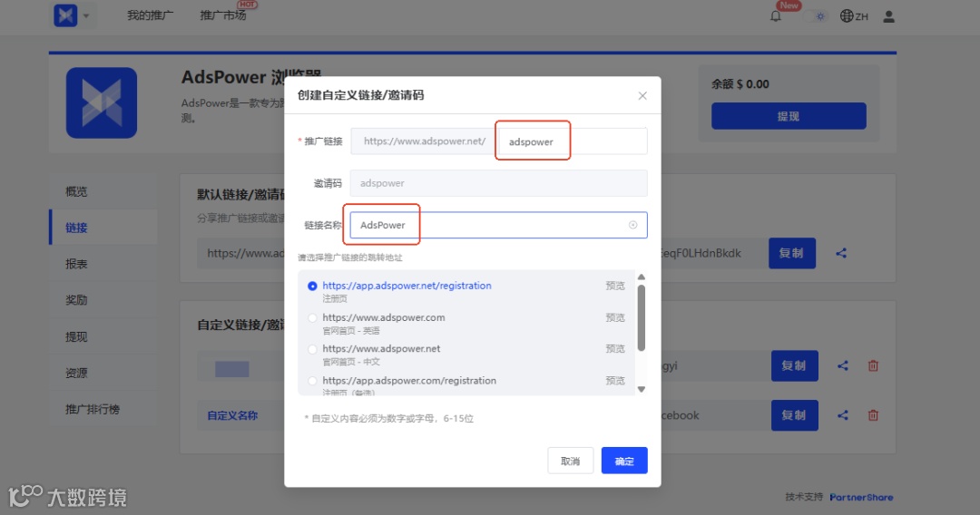Click the 提现 withdraw button
The height and width of the screenshot is (515, 980).
[789, 116]
